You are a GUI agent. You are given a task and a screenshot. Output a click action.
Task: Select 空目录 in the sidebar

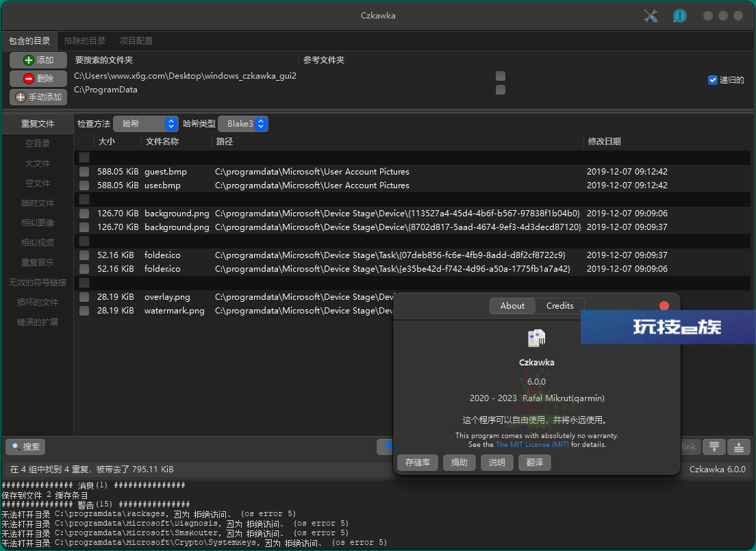coord(38,144)
